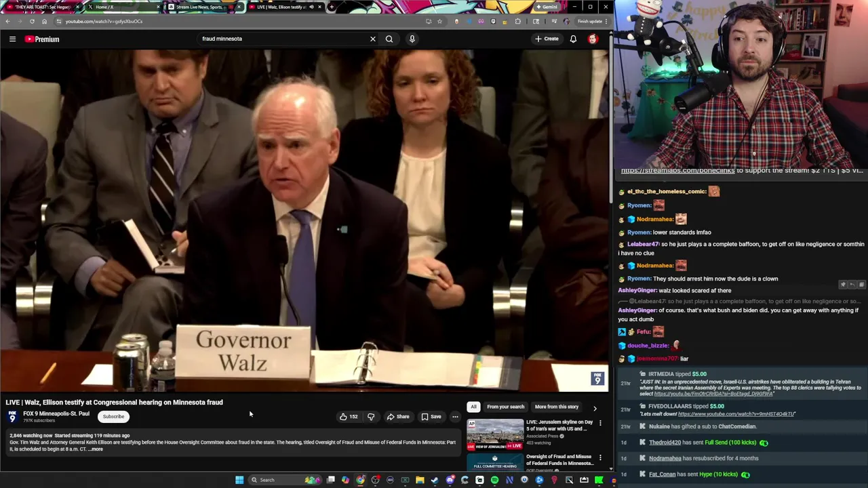
Task: Select 'From your search' filter chip
Action: pyautogui.click(x=505, y=407)
